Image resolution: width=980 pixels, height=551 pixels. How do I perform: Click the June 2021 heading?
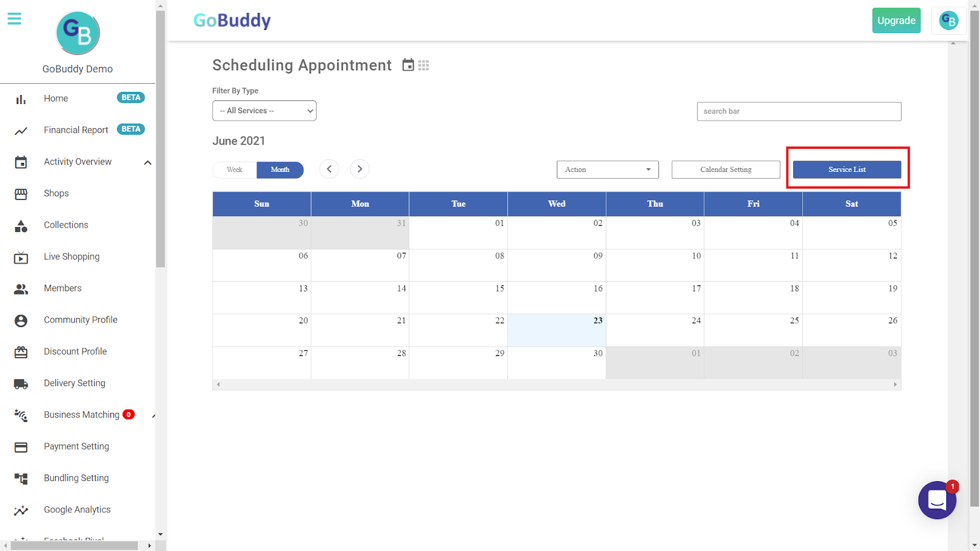click(x=239, y=141)
